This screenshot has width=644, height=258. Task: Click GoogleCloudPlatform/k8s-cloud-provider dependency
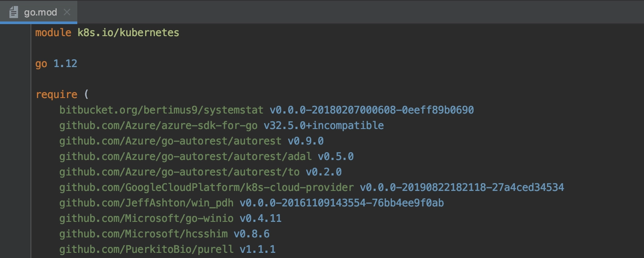point(207,187)
